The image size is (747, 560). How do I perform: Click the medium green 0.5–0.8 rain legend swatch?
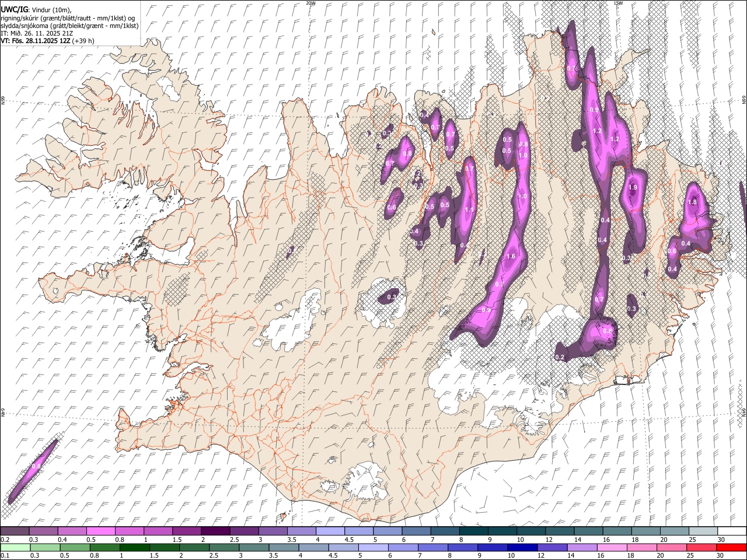point(75,547)
